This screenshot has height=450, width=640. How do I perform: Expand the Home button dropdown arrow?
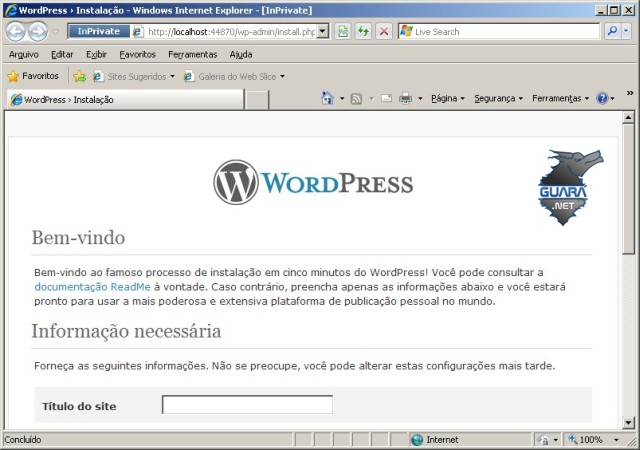click(342, 98)
